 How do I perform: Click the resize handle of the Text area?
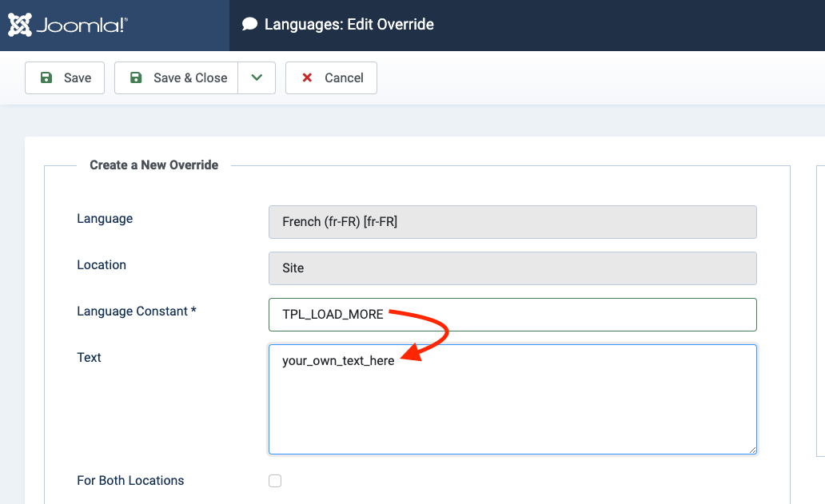pos(751,449)
